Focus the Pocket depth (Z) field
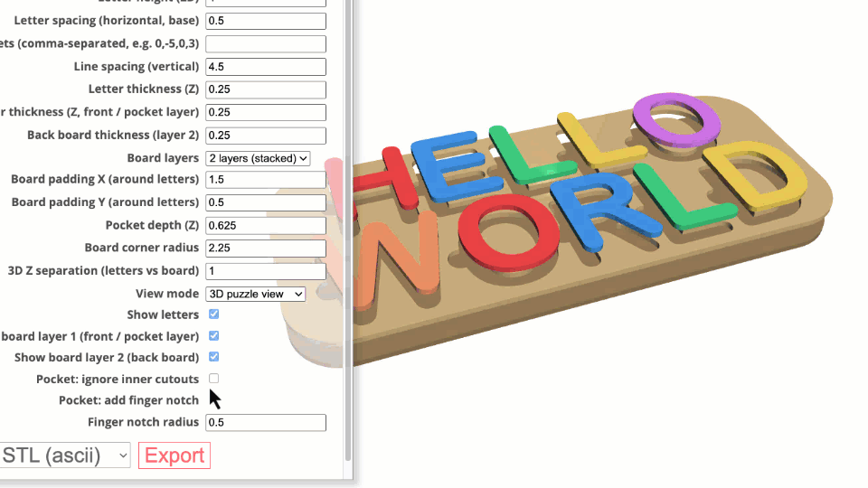868x488 pixels. (x=266, y=225)
